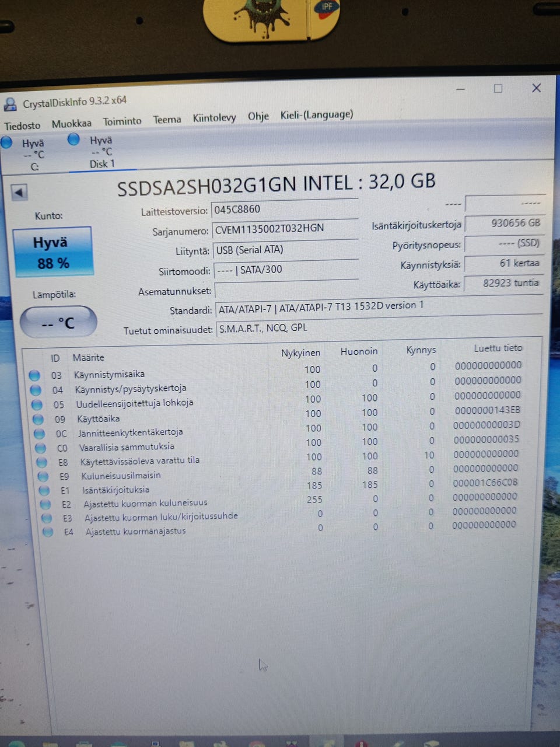Select the Käytettävissäoleva varattu tila row text
560x747 pixels.
click(x=139, y=461)
